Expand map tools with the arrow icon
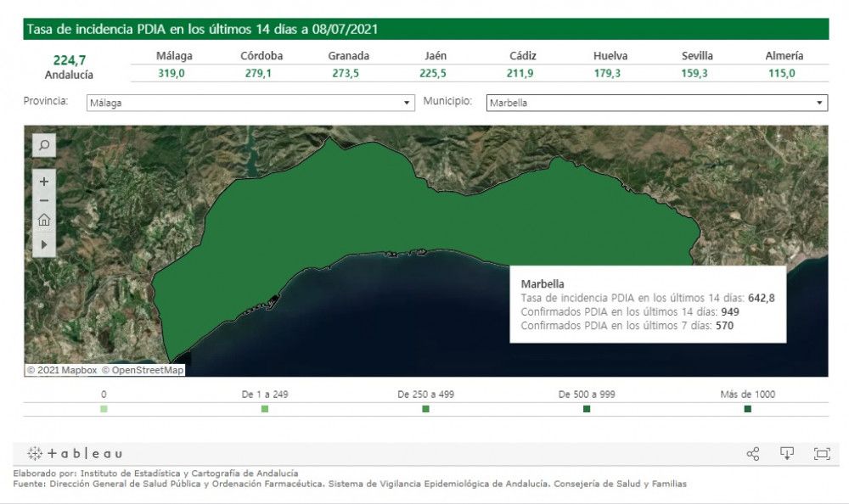Screen dimensions: 849x504 [x=44, y=244]
